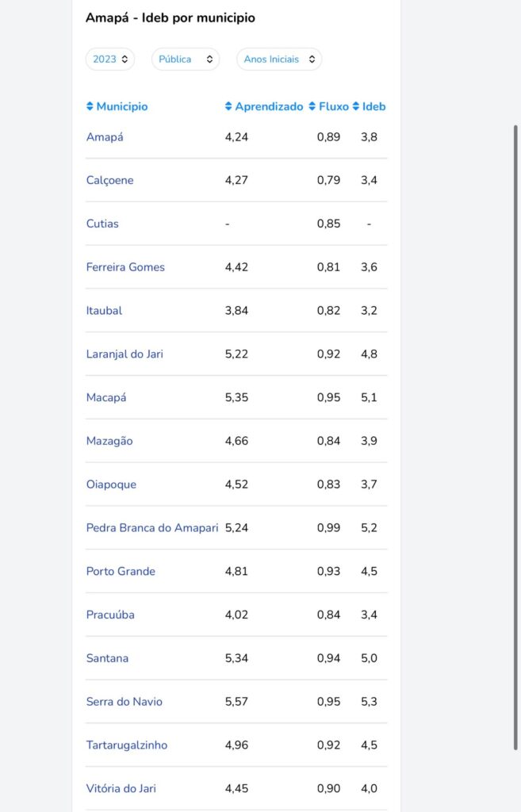The width and height of the screenshot is (521, 812).
Task: Open the Serra do Navio link
Action: 125,702
